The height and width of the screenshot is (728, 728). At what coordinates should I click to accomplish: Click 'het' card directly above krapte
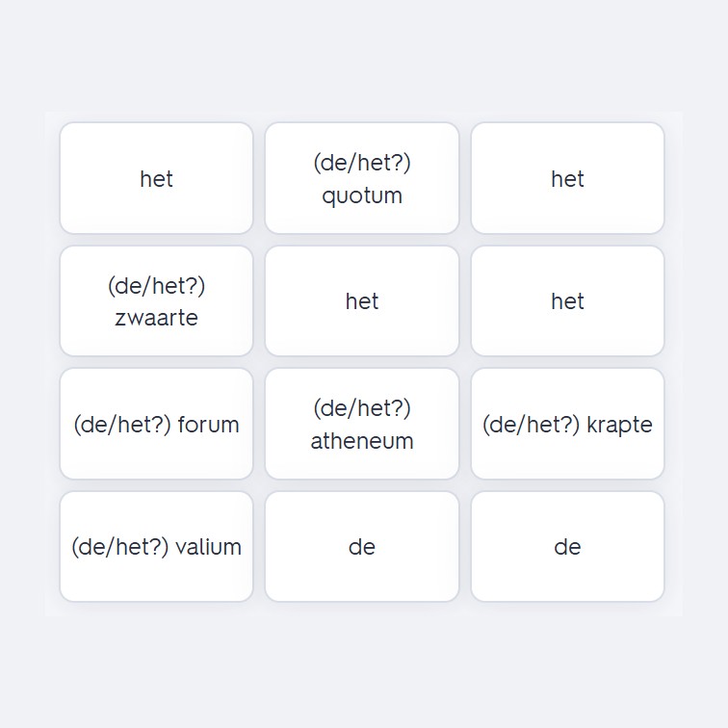pos(567,300)
